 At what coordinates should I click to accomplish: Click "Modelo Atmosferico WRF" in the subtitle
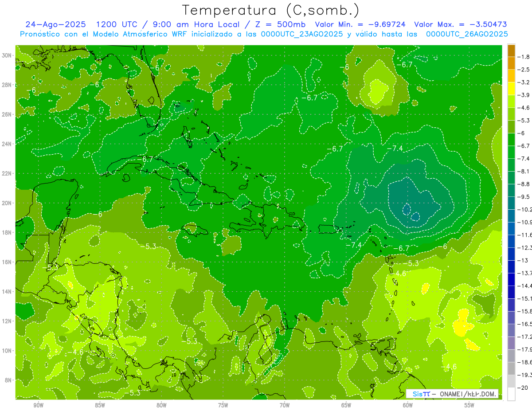click(131, 34)
